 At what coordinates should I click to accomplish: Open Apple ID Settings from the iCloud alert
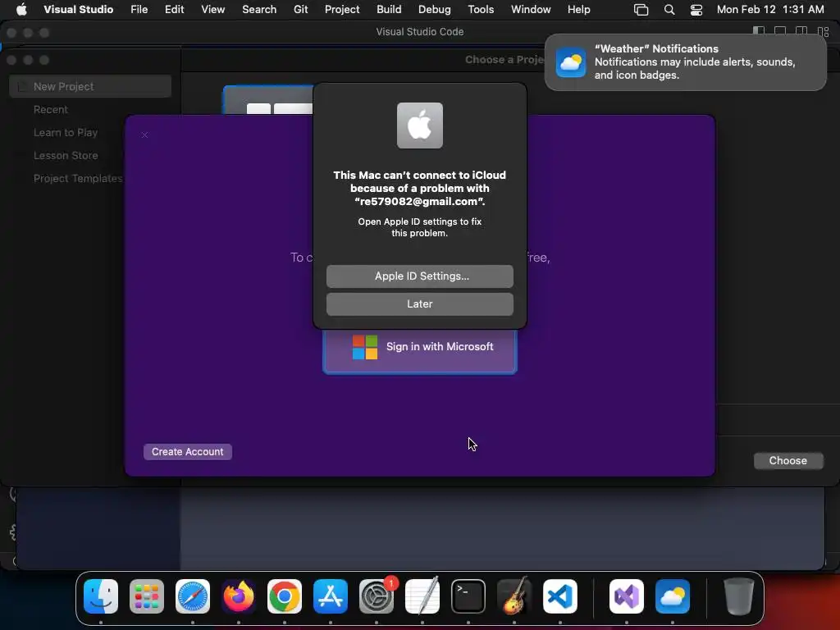pos(419,276)
